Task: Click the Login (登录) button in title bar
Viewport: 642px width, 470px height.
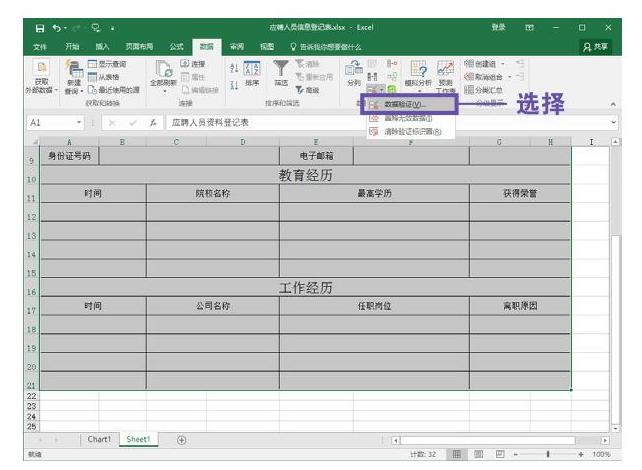Action: pyautogui.click(x=497, y=27)
